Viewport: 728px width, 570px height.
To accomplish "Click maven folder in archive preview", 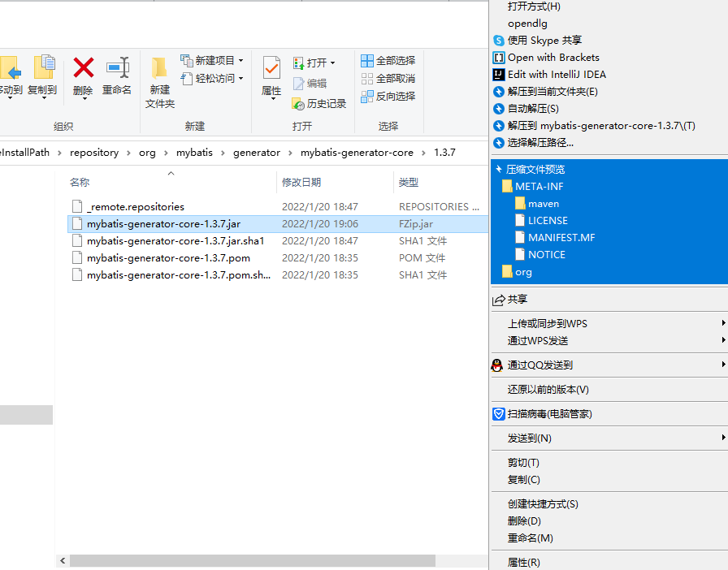I will point(537,204).
